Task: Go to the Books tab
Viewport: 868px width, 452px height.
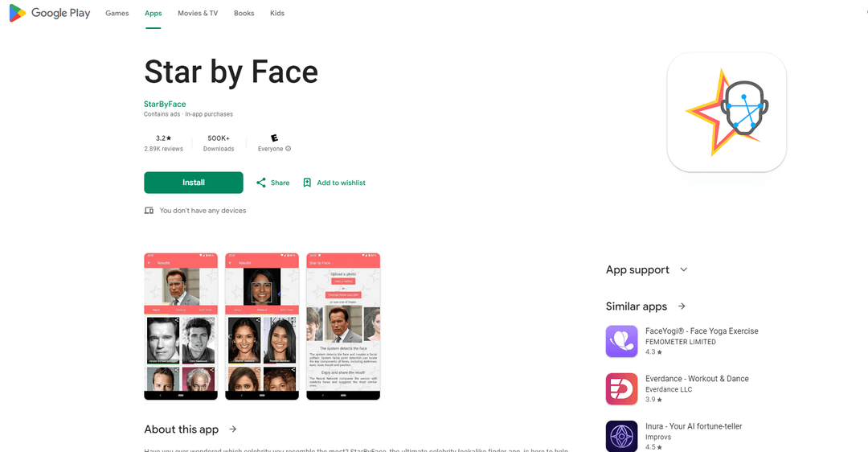Action: click(x=244, y=14)
